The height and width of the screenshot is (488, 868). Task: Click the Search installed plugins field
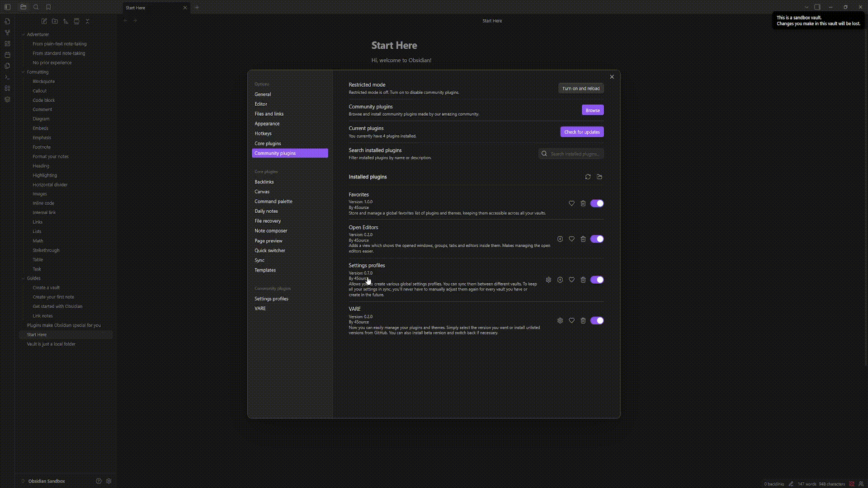tap(574, 154)
